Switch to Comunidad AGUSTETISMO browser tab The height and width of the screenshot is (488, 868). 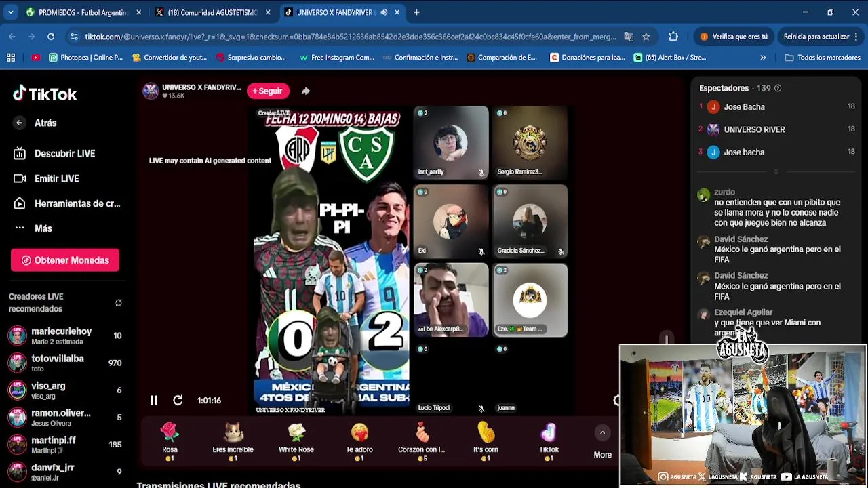click(212, 12)
